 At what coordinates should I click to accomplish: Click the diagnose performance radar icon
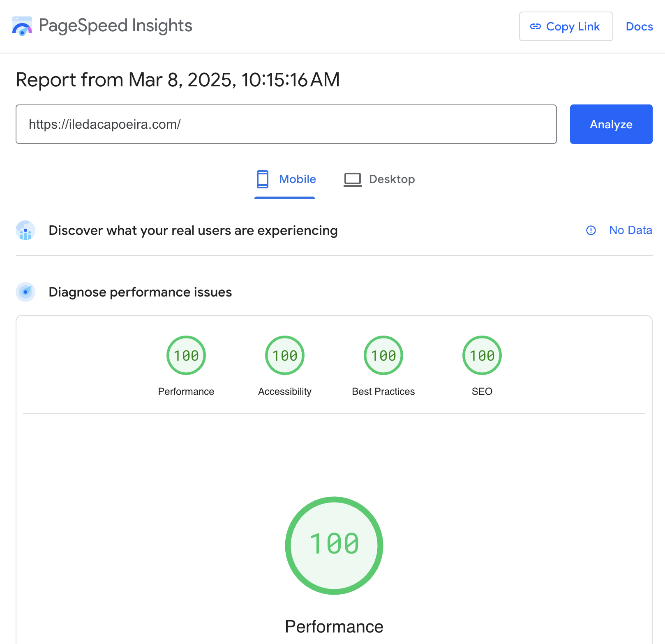point(25,292)
